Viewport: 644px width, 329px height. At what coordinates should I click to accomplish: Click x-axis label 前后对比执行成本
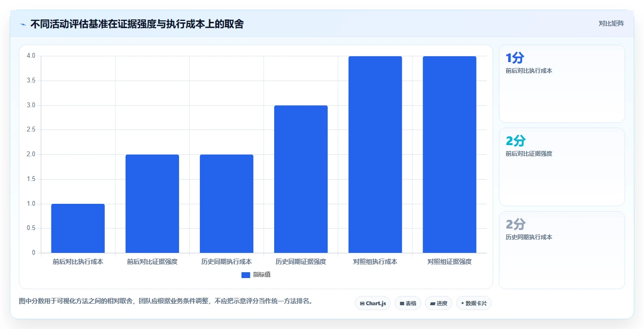click(x=78, y=262)
